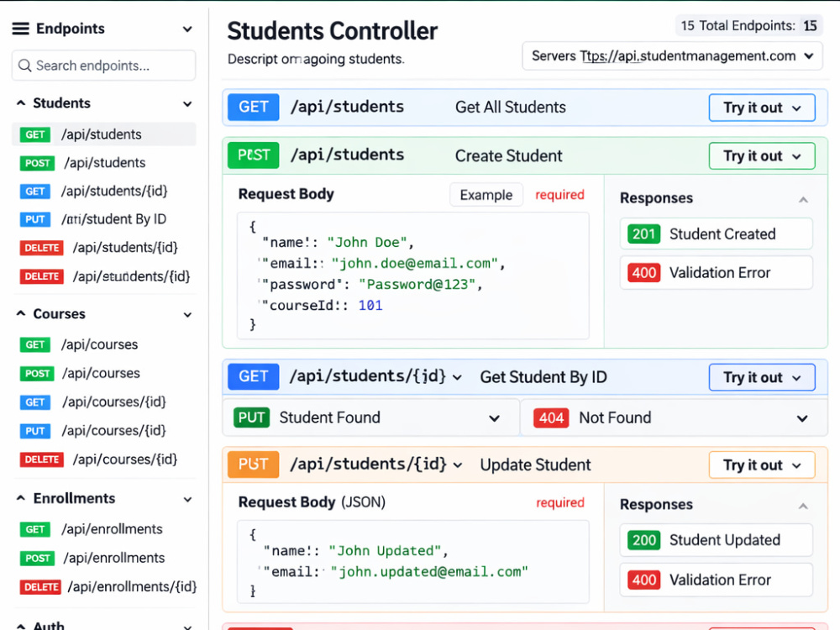The image size is (840, 630).
Task: Select the blue GET method badge for /api/students
Action: point(254,108)
